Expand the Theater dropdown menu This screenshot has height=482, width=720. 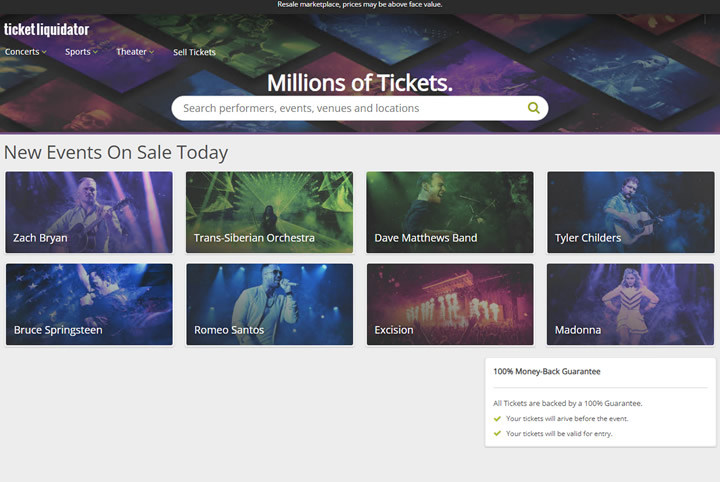coord(135,52)
